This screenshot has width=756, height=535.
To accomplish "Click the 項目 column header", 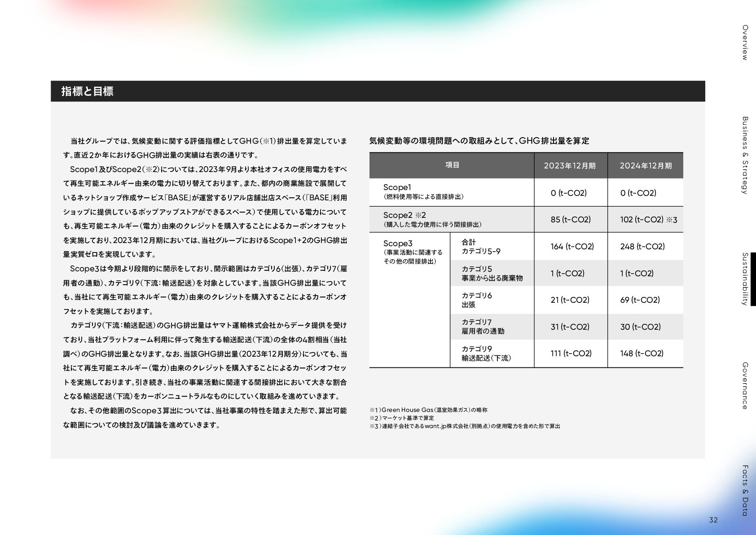I will 452,165.
